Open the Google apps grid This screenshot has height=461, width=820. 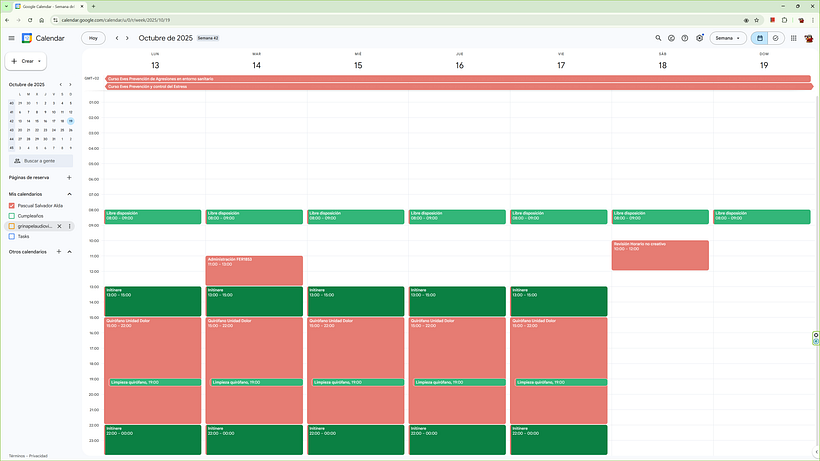[x=793, y=38]
